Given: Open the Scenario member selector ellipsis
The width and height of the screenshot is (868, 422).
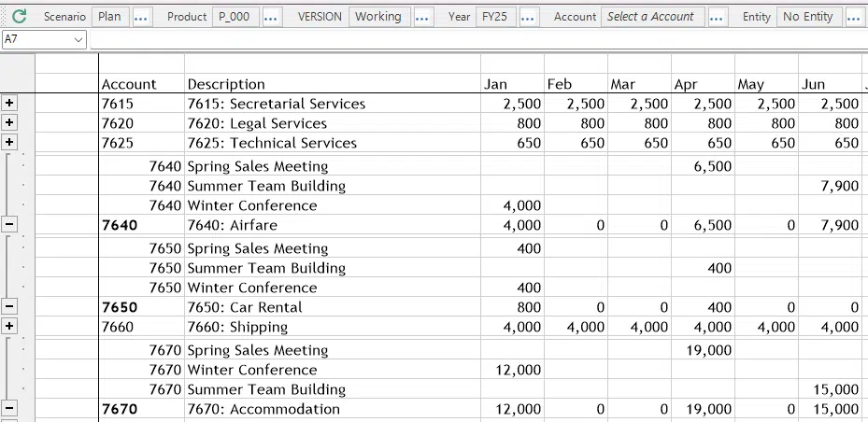Looking at the screenshot, I should tap(142, 17).
